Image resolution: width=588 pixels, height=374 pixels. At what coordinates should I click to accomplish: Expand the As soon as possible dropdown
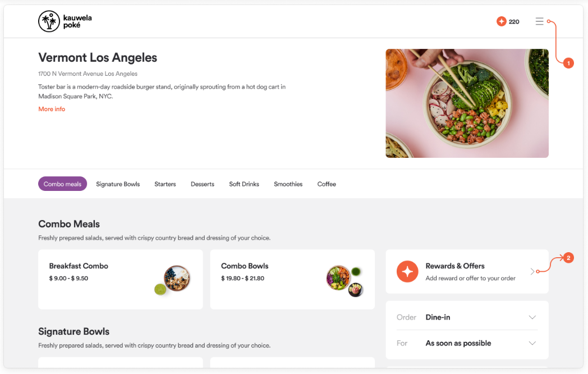point(467,343)
